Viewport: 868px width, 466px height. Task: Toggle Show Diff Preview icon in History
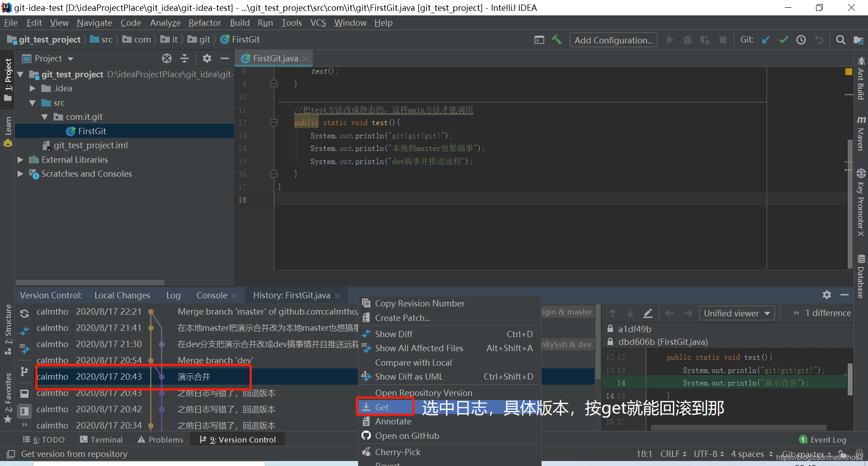click(24, 411)
